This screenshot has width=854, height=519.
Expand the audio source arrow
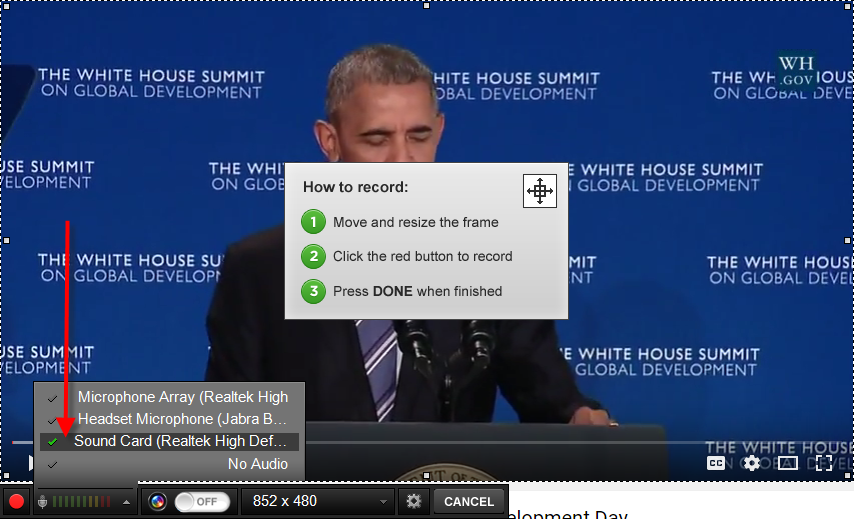coord(126,502)
